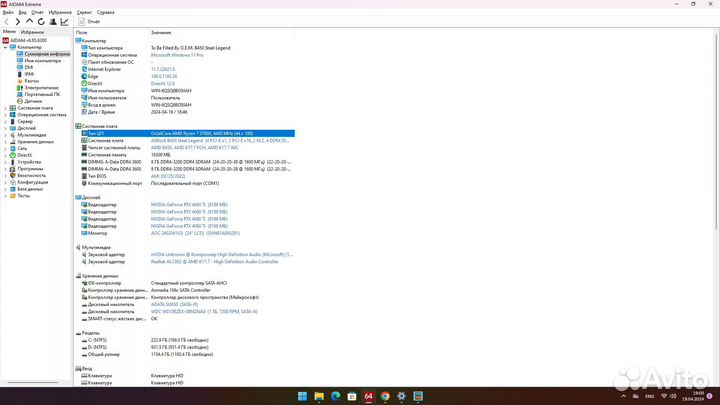This screenshot has height=405, width=720.
Task: Open the Избранное menu in the menu bar
Action: (x=60, y=12)
